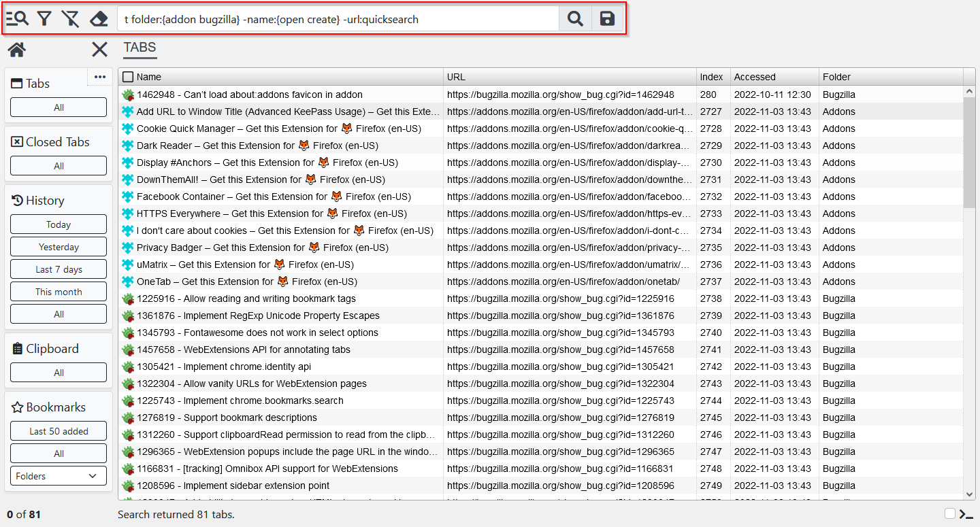The width and height of the screenshot is (980, 527).
Task: Show Today's history
Action: coord(59,224)
